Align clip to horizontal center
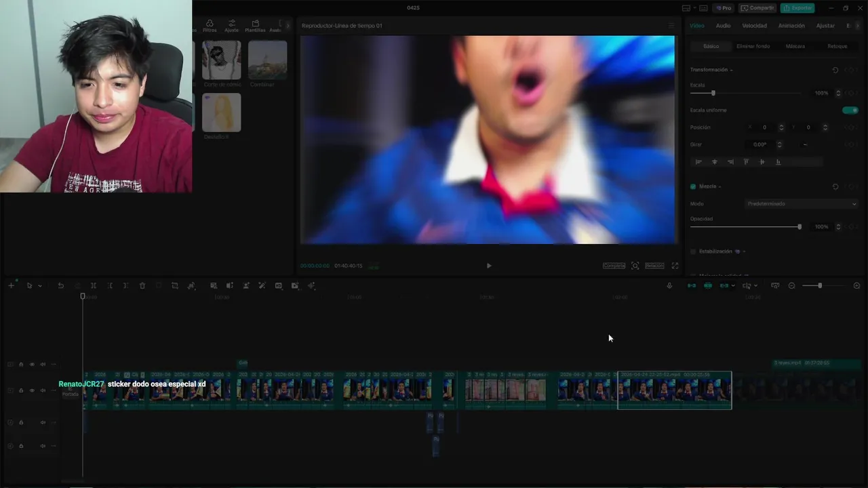This screenshot has width=868, height=488. coord(715,162)
